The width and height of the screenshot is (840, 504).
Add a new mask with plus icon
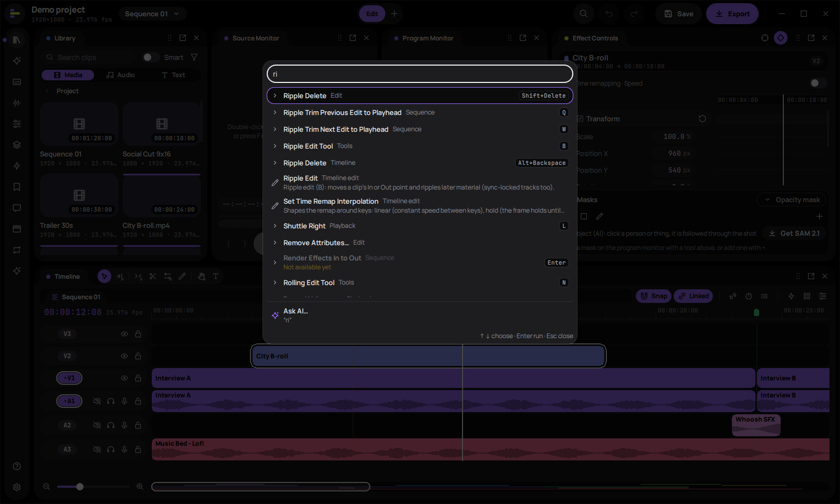point(819,216)
